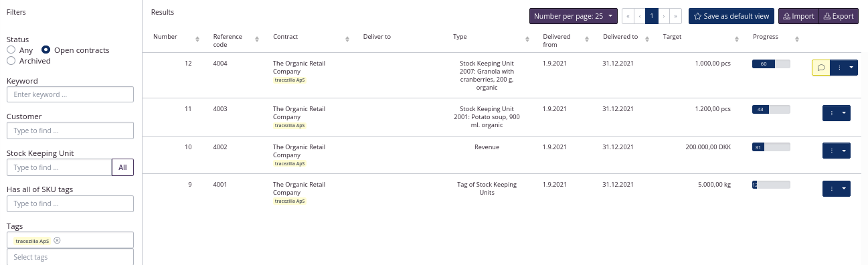Open the Select tags dropdown field
The height and width of the screenshot is (265, 868).
[x=70, y=257]
